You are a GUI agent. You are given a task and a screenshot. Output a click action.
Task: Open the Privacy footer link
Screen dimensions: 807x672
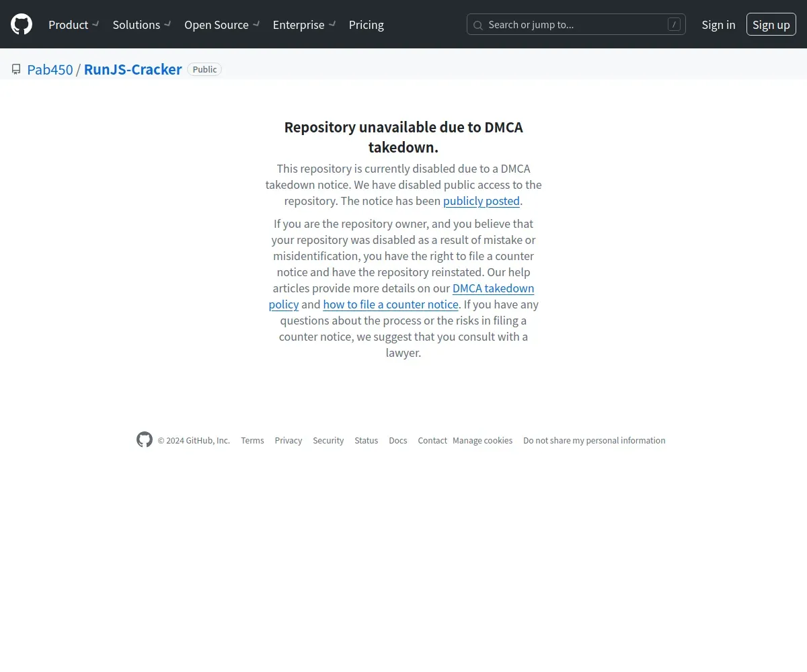click(288, 440)
